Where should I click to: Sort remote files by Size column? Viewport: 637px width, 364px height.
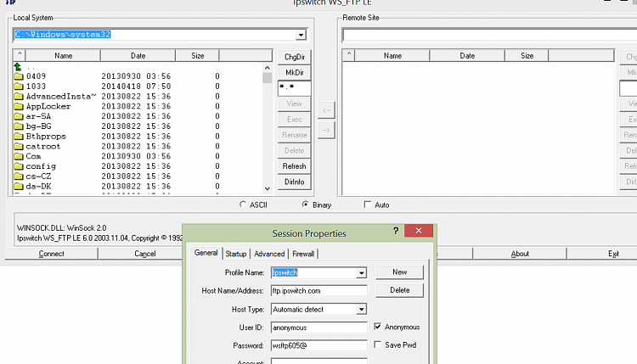click(x=527, y=55)
